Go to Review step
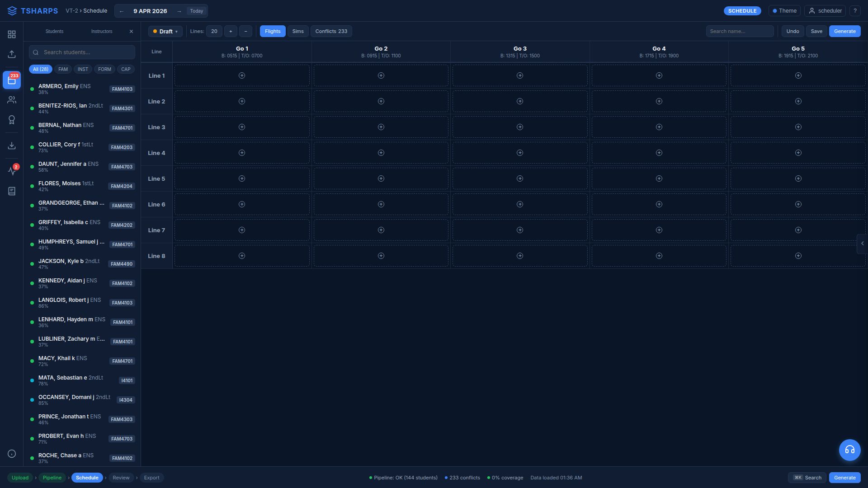The height and width of the screenshot is (488, 868). pyautogui.click(x=121, y=478)
